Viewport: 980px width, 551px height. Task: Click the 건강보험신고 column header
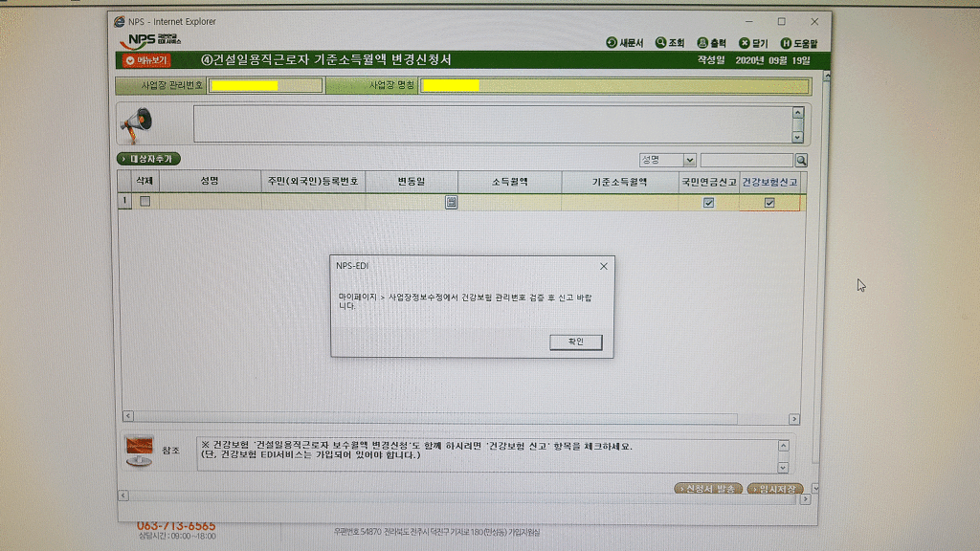(x=769, y=183)
